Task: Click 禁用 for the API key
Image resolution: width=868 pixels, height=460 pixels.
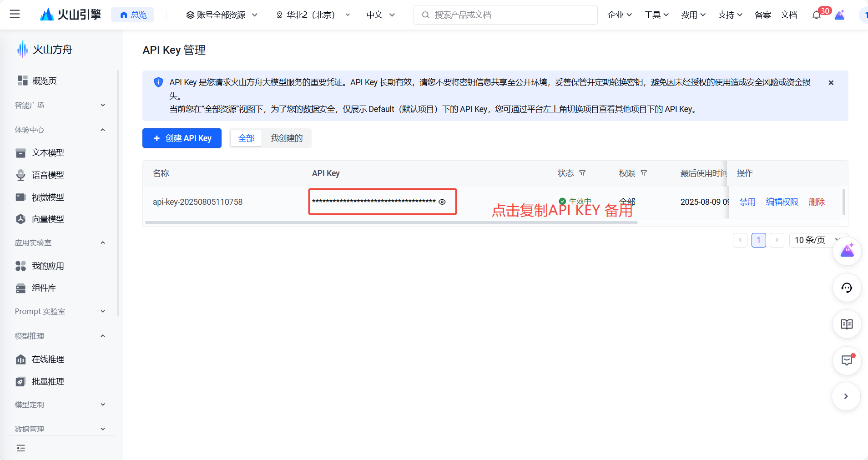Action: (x=747, y=202)
